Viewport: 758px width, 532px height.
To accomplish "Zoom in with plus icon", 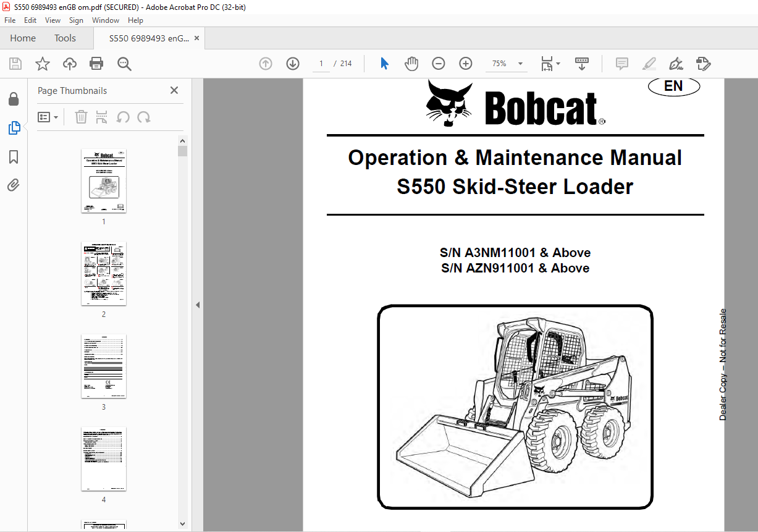I will coord(466,64).
